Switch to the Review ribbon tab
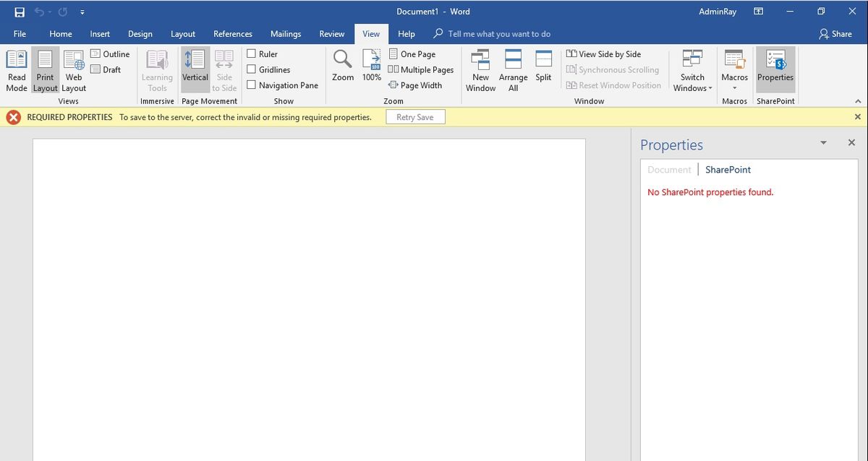 [331, 33]
